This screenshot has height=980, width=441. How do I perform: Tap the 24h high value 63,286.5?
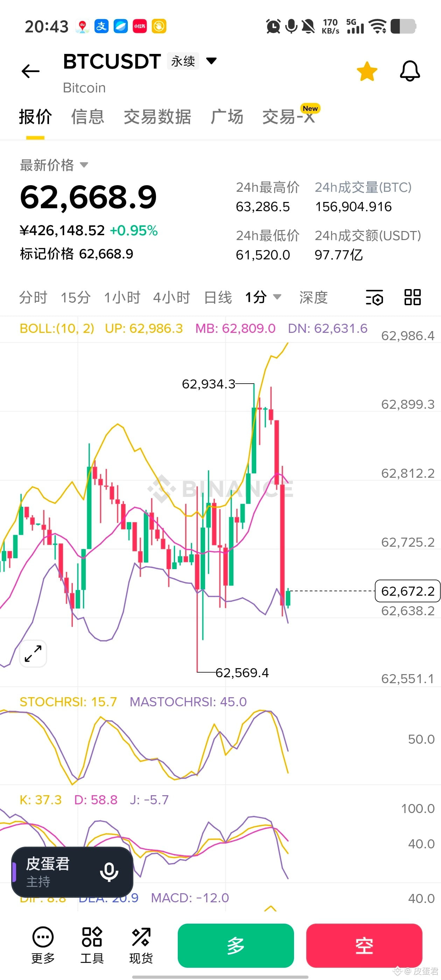(x=262, y=206)
